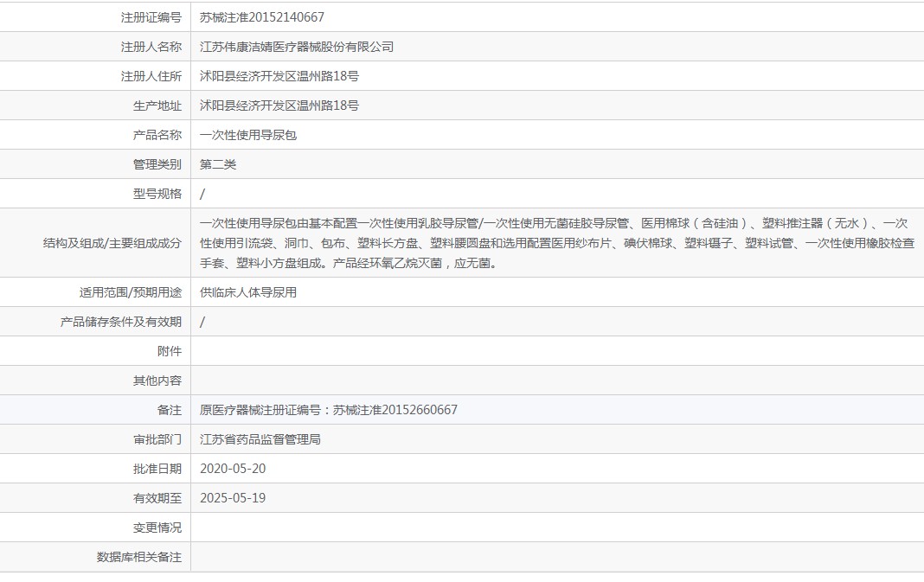The image size is (924, 582).
Task: Select management class value 第二类
Action: tap(217, 164)
